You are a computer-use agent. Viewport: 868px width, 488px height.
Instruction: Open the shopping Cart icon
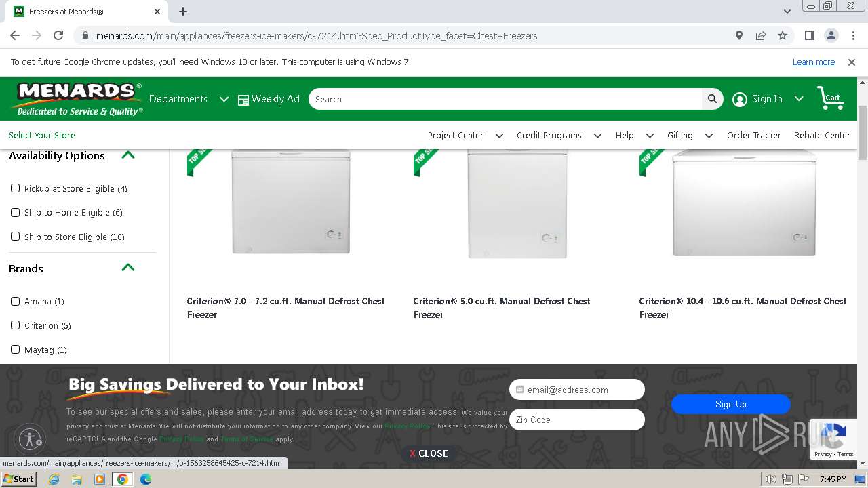click(830, 99)
